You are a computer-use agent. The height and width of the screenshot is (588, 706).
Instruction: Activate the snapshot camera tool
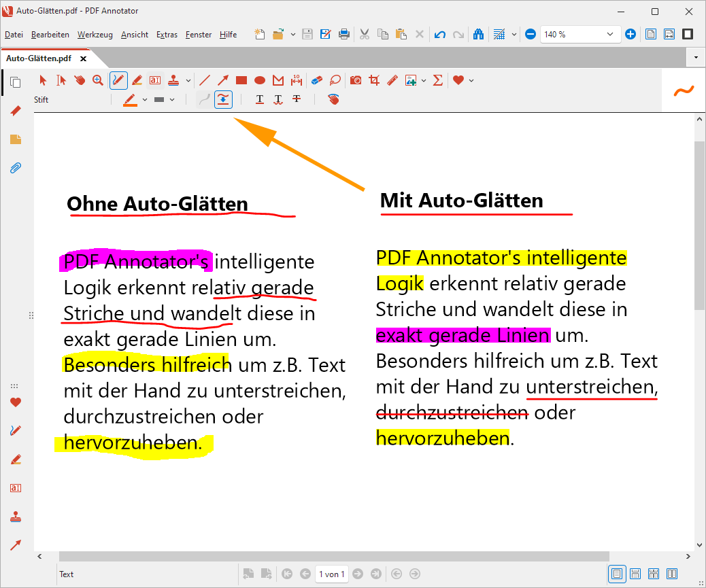[x=355, y=80]
